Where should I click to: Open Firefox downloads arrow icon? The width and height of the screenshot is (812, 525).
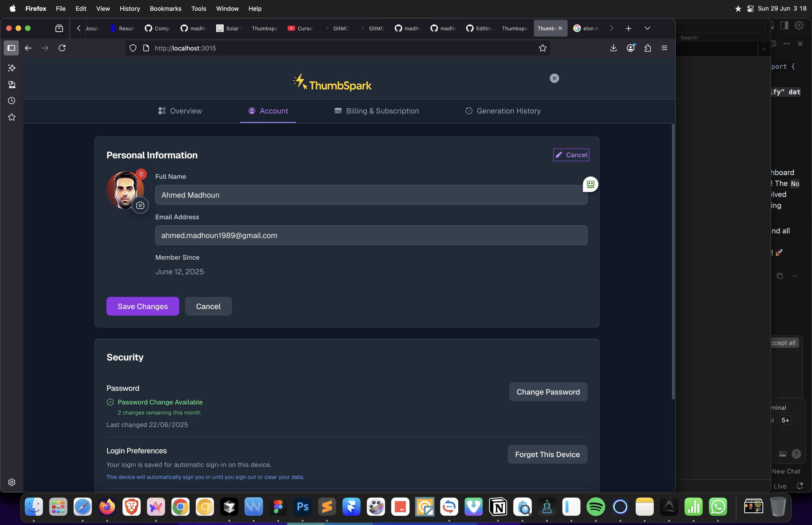coord(613,48)
